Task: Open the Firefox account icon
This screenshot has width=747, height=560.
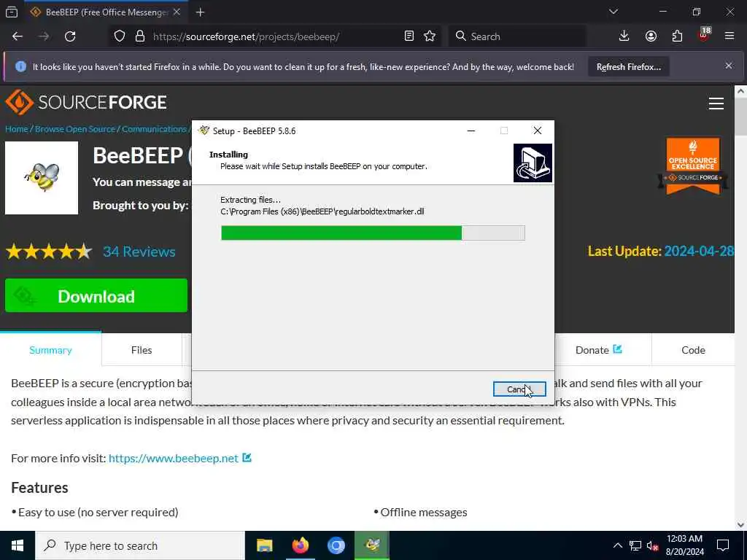Action: click(x=651, y=36)
